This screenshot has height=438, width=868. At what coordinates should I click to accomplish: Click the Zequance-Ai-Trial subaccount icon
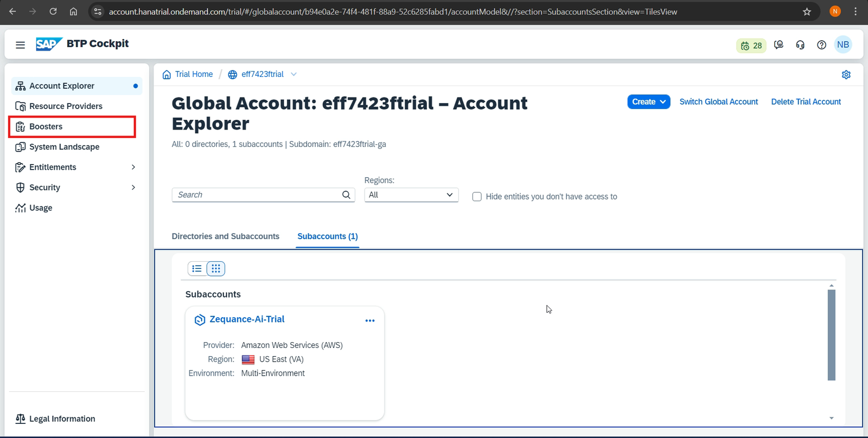(x=200, y=320)
